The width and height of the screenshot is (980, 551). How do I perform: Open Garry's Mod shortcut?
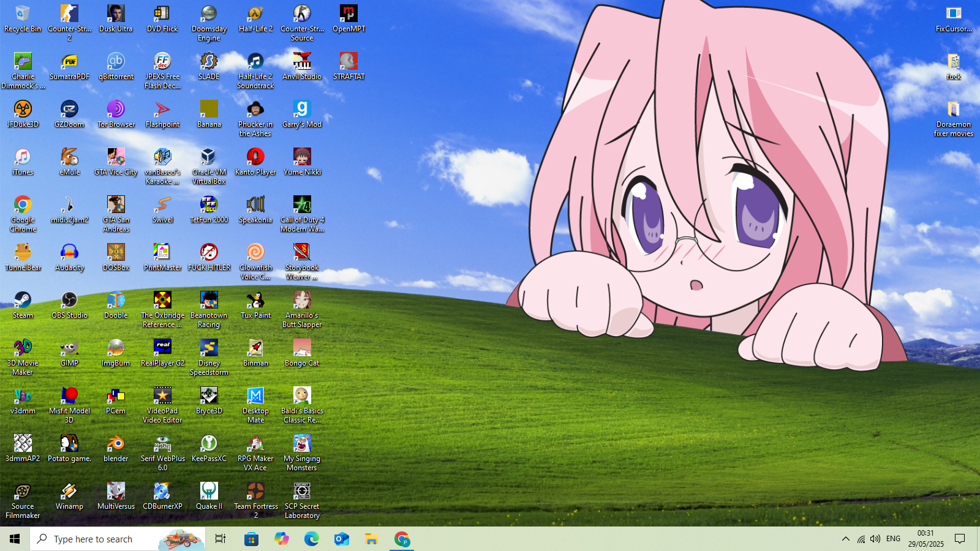coord(302,114)
